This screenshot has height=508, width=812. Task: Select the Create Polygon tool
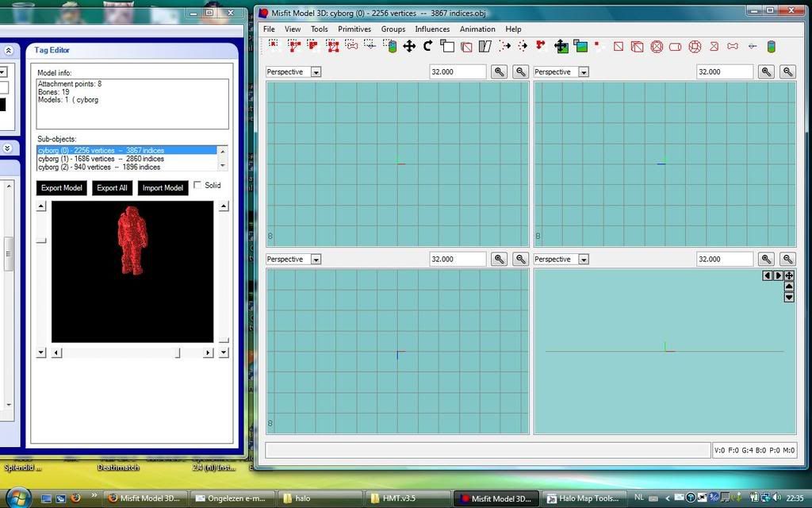[x=714, y=46]
